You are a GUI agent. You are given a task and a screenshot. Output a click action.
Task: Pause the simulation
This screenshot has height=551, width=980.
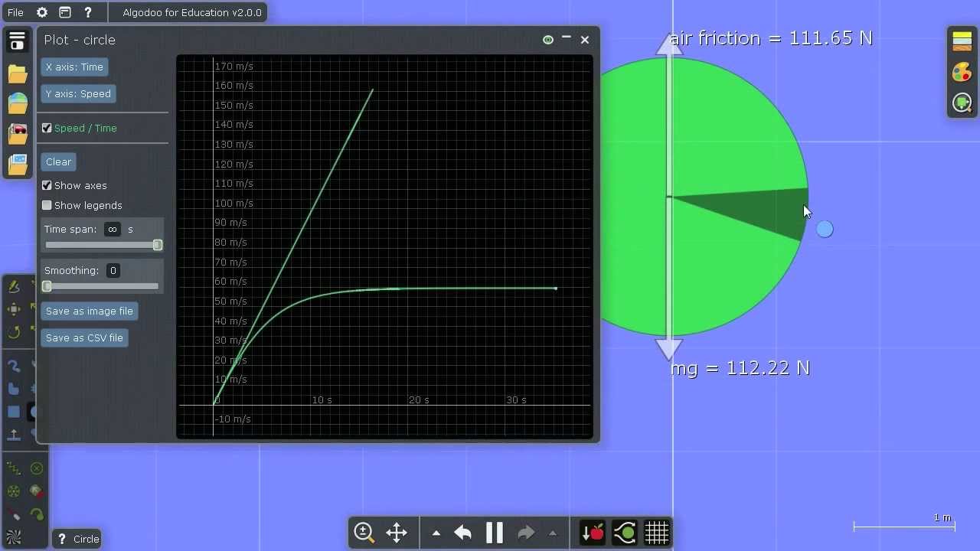point(495,533)
